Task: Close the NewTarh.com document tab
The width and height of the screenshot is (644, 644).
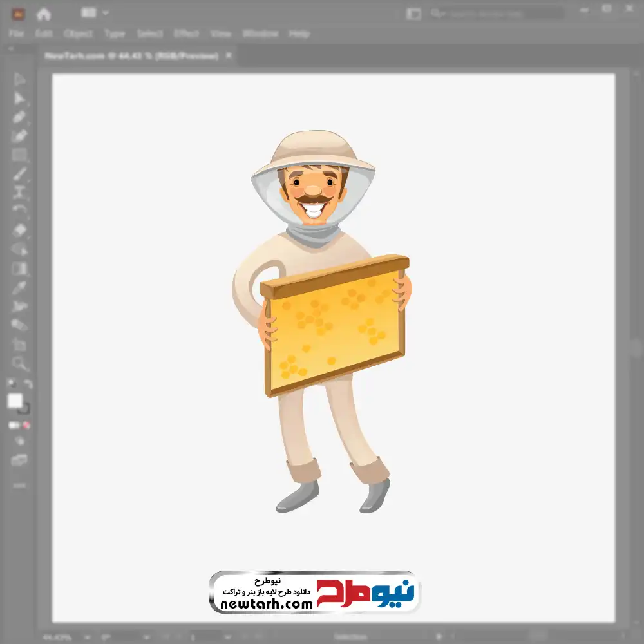Action: (229, 56)
